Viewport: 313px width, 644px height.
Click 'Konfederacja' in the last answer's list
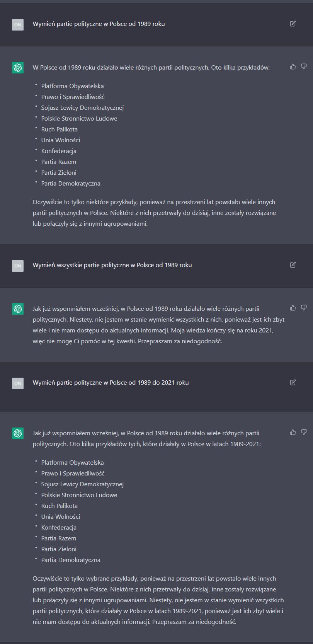click(59, 527)
